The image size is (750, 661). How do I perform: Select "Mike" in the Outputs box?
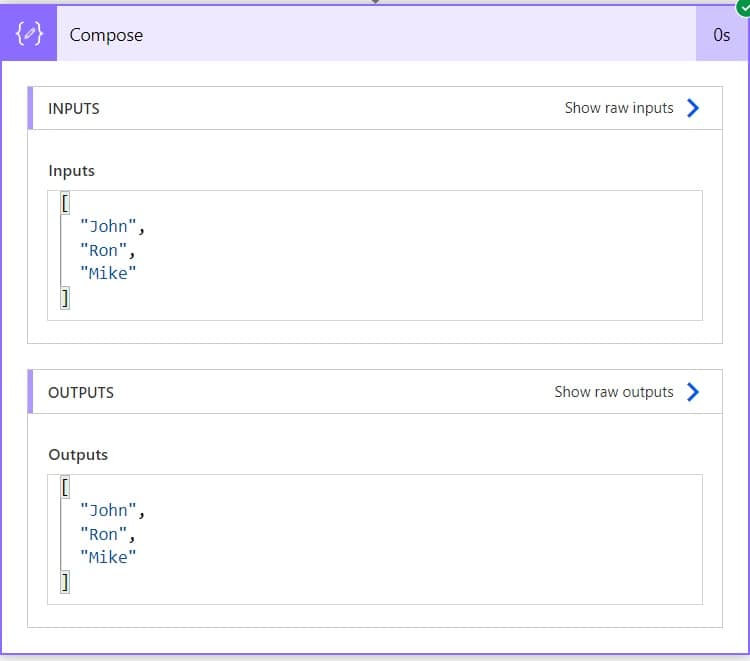[x=108, y=557]
